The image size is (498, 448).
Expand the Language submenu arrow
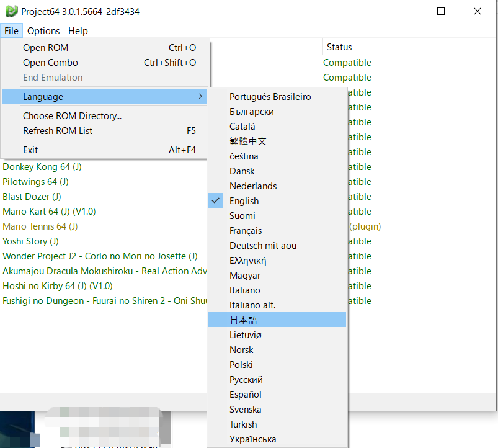coord(200,96)
